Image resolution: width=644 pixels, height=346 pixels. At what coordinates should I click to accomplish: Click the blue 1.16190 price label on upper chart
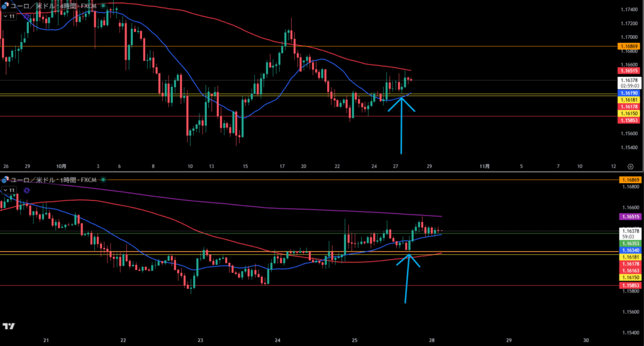[629, 93]
